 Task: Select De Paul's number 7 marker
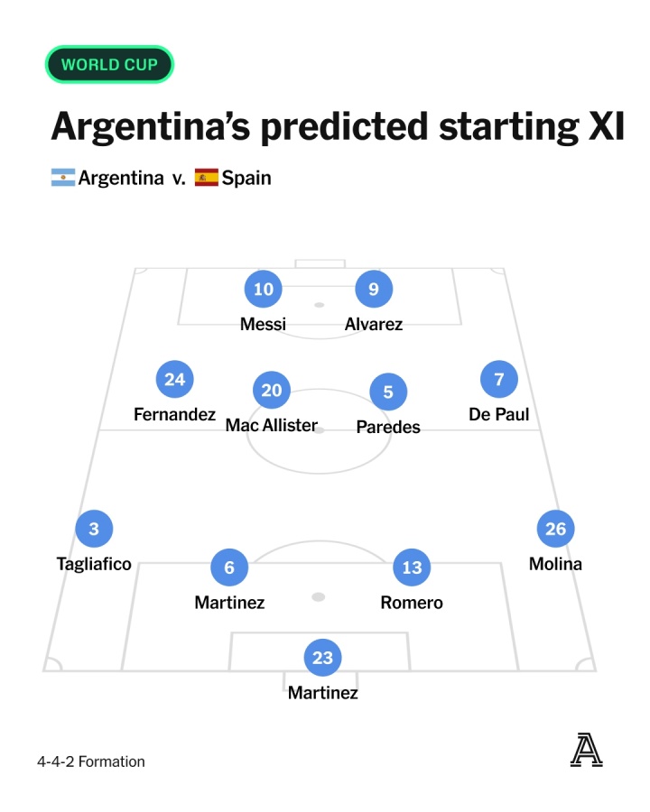point(499,379)
